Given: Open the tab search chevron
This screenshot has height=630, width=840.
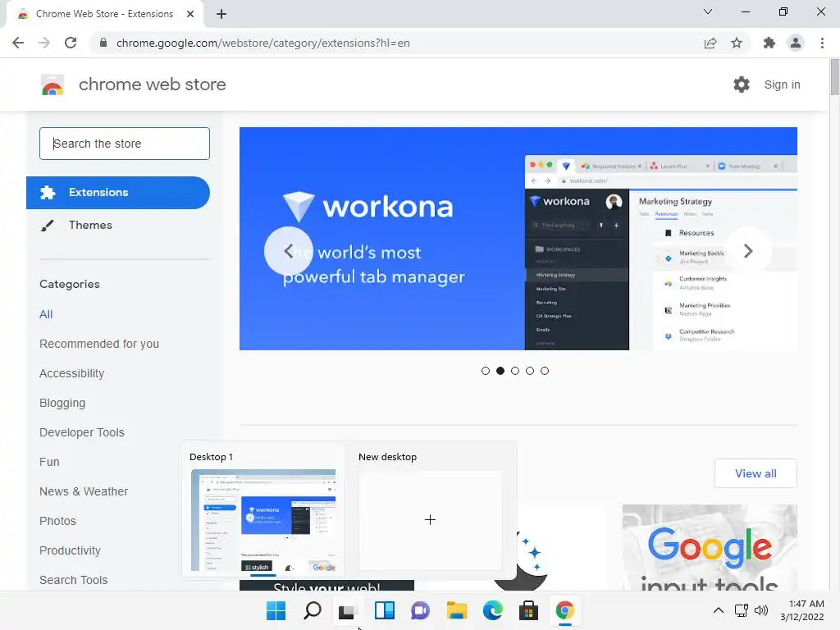Looking at the screenshot, I should pos(708,11).
